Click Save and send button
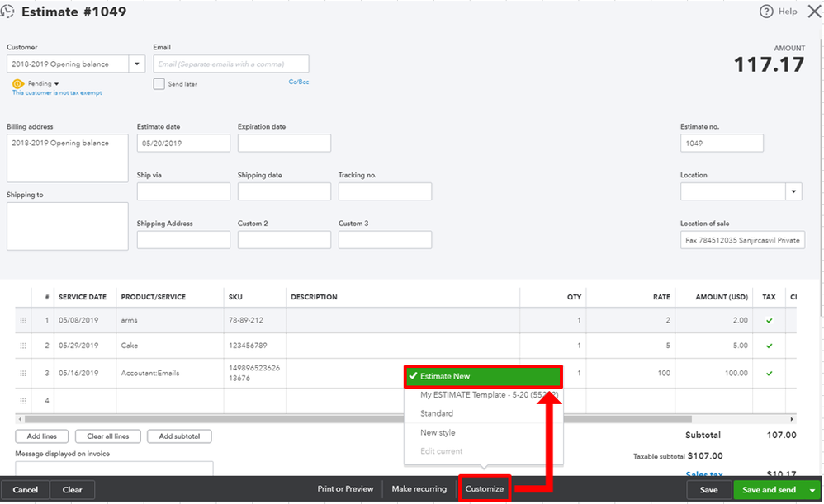The image size is (824, 504). click(769, 490)
